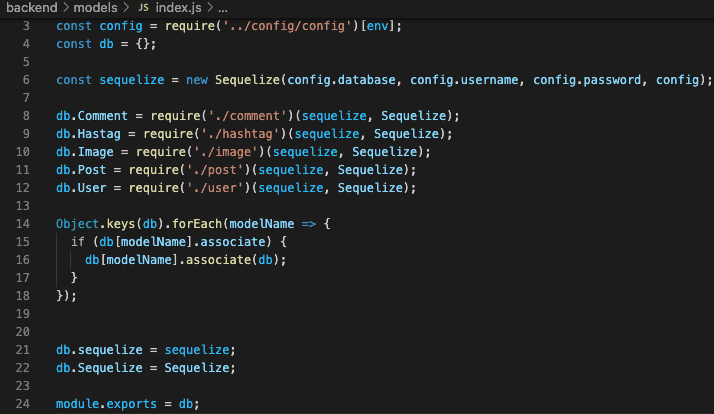Select line number 24 in the gutter
Viewport: 714px width, 414px height.
tap(24, 403)
